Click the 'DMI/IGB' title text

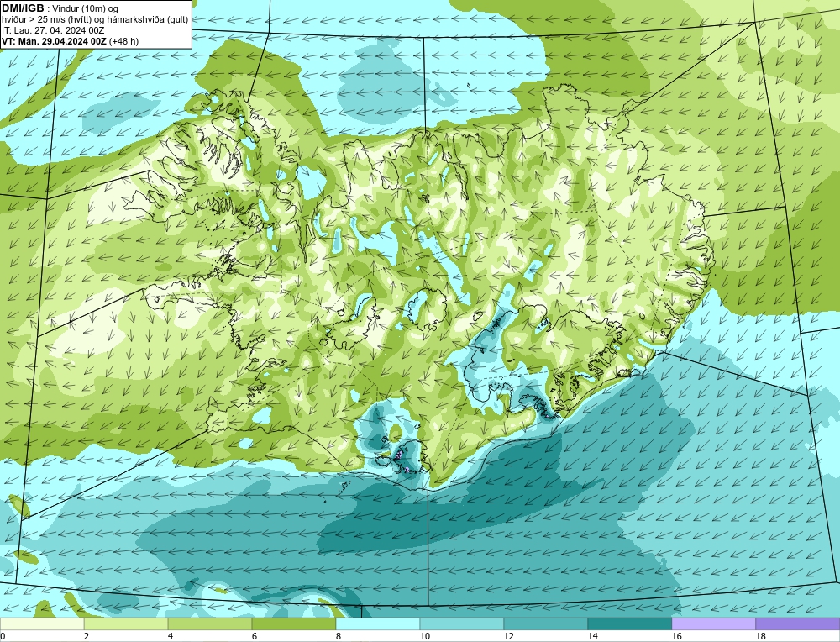(23, 8)
